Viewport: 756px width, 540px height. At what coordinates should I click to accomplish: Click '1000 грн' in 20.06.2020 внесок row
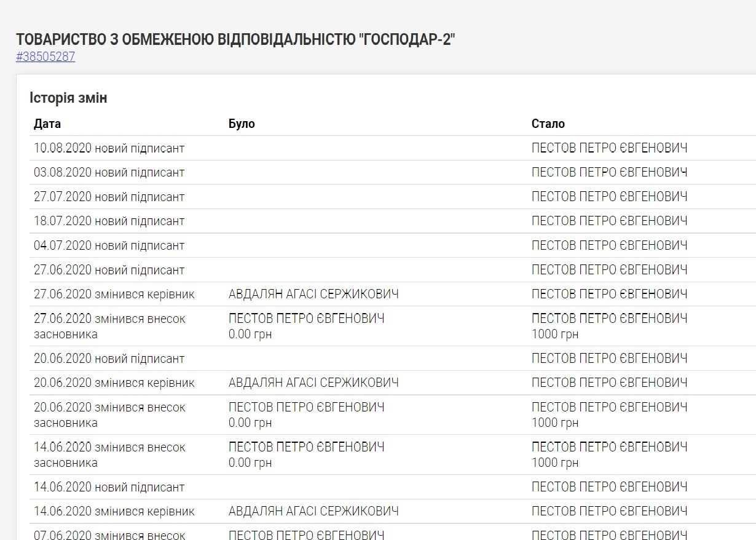555,423
